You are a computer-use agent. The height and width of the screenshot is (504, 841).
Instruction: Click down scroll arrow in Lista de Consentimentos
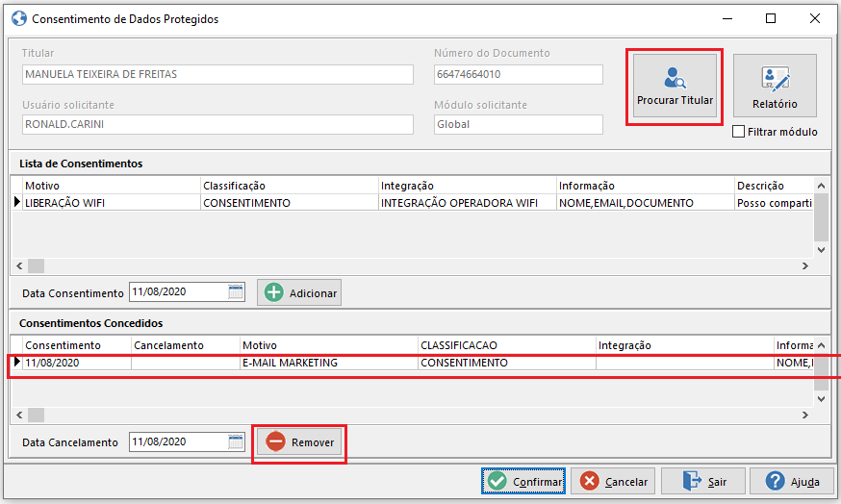[821, 250]
